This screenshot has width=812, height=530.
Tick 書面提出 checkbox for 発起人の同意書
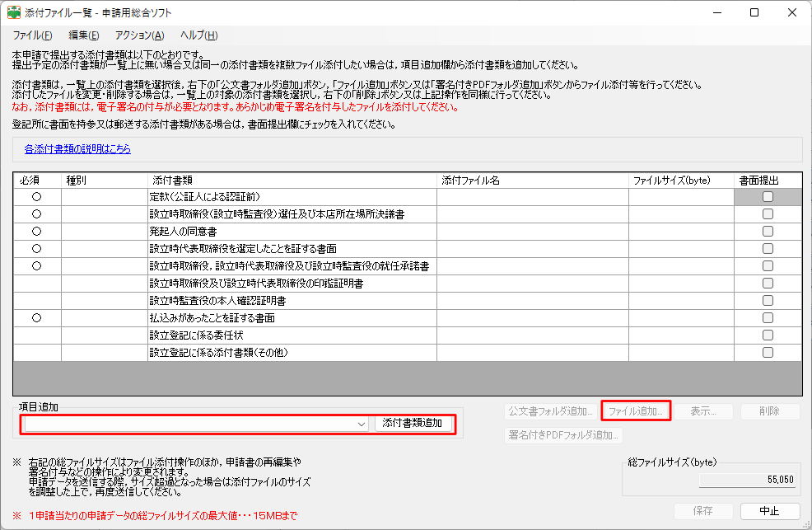click(x=768, y=232)
